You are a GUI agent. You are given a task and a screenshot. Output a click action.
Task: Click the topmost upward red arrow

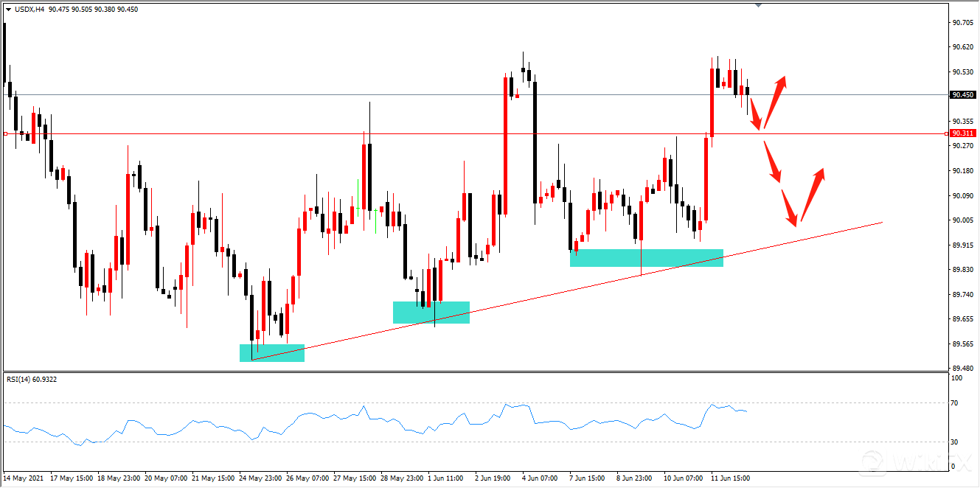coord(774,102)
